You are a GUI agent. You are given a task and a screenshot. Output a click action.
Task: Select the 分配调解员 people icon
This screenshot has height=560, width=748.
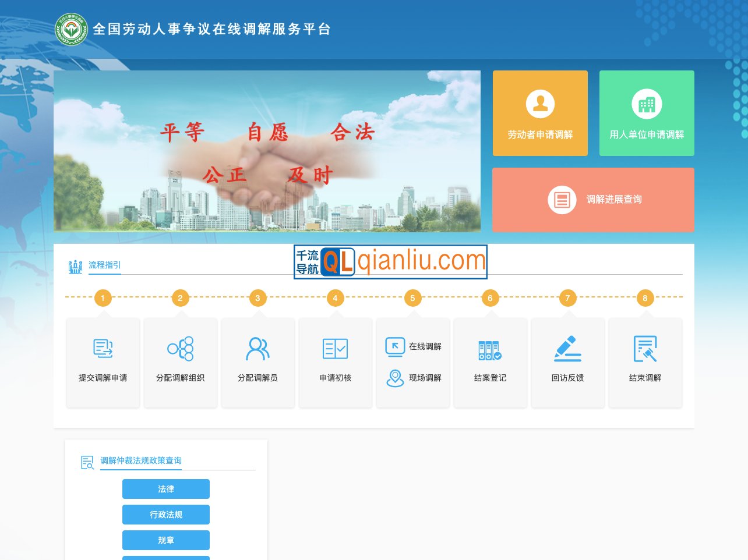point(257,348)
